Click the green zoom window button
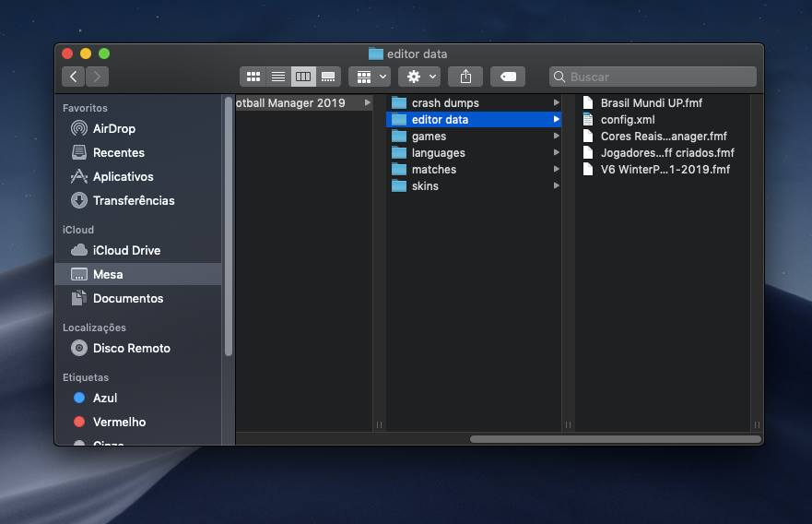Screen dimensions: 812x524 click(104, 54)
